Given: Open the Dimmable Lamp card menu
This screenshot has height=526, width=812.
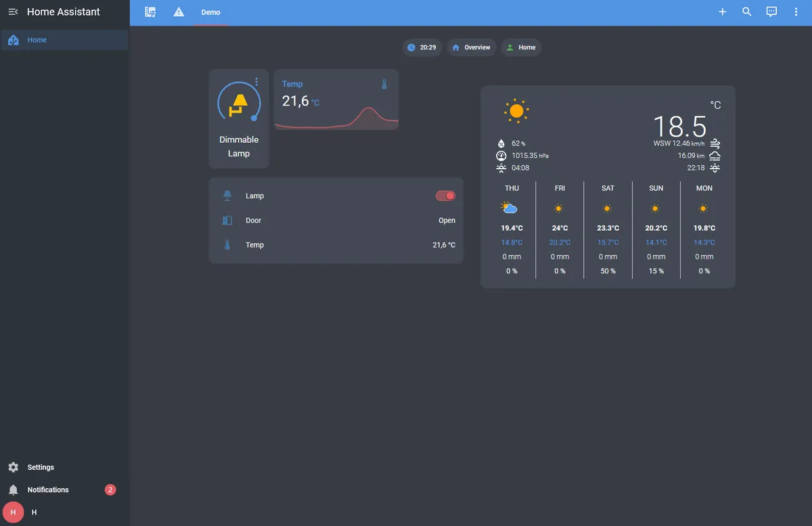Looking at the screenshot, I should click(x=256, y=82).
